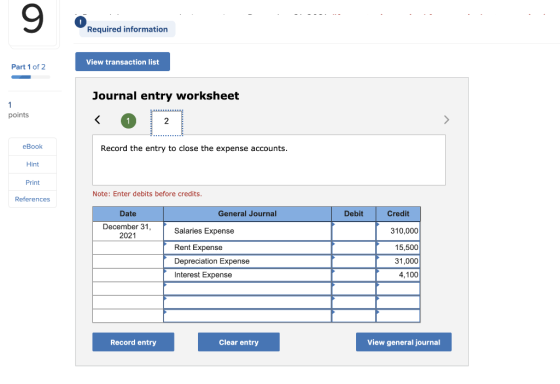Click the Debit column header
This screenshot has height=384, width=560.
click(x=354, y=214)
